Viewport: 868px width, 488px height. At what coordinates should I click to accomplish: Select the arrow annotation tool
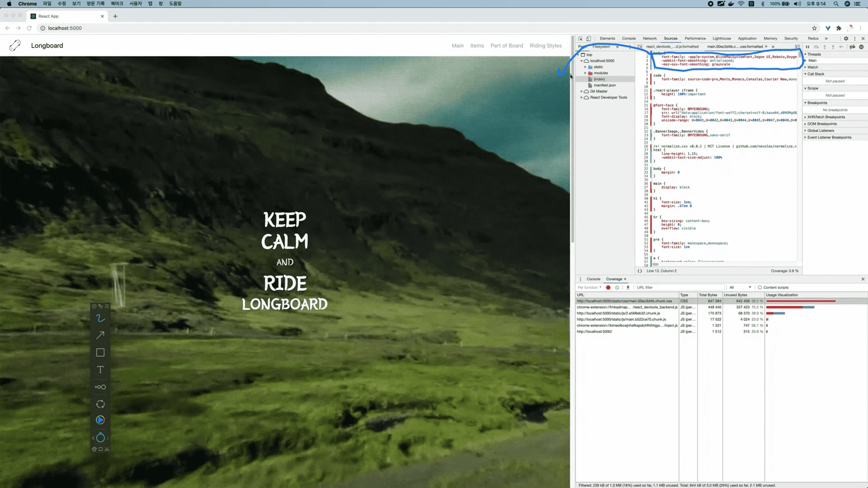click(100, 335)
